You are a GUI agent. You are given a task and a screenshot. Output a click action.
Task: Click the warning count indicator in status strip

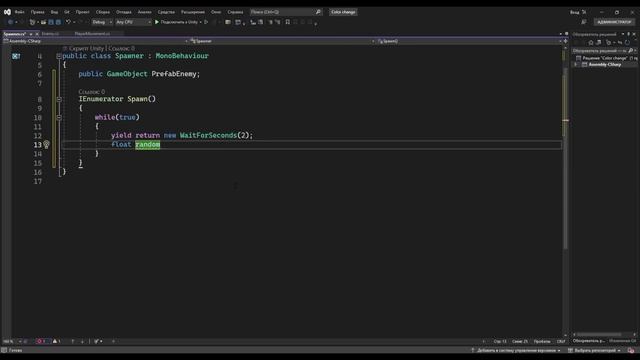click(x=56, y=341)
